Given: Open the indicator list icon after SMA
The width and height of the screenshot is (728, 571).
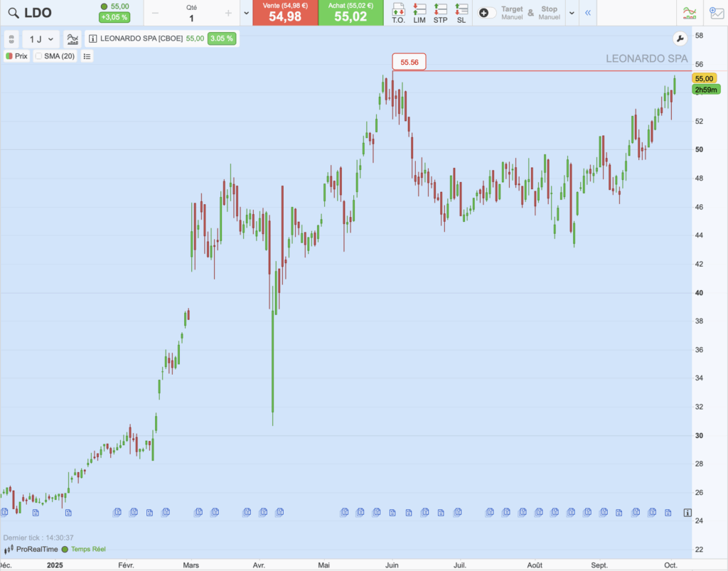Looking at the screenshot, I should pos(87,56).
